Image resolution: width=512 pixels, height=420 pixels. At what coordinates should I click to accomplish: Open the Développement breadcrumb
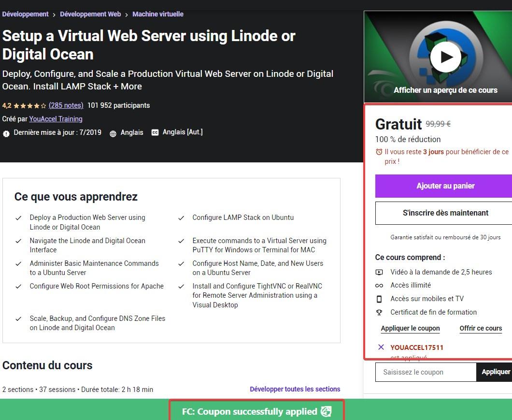(25, 14)
